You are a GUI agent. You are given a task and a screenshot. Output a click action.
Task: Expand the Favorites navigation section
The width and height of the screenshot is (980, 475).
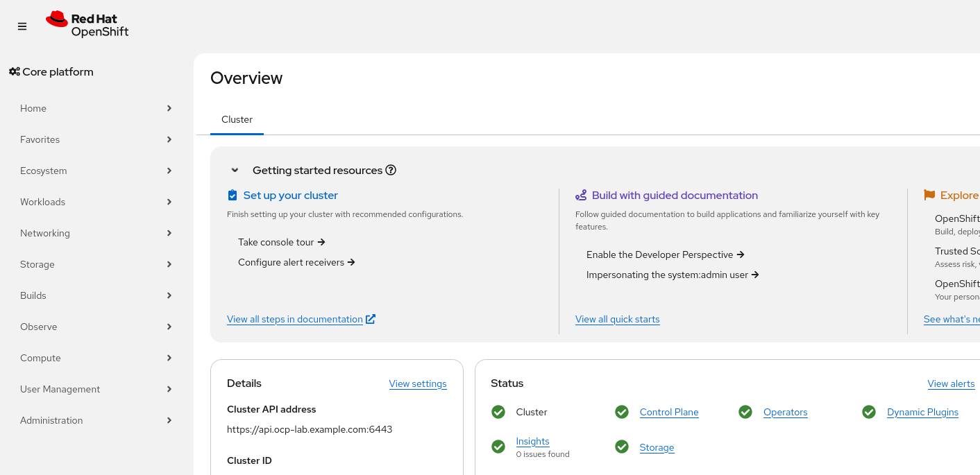coord(96,139)
